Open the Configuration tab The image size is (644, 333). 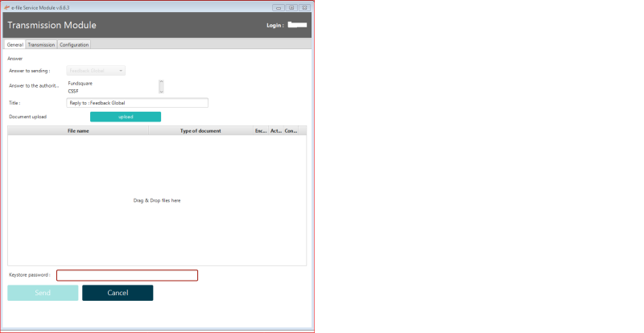74,44
